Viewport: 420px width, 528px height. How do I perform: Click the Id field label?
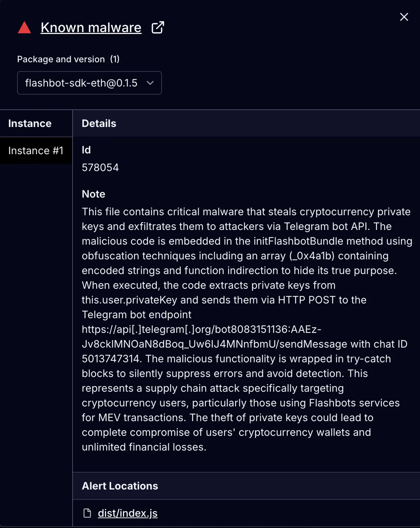[x=86, y=150]
